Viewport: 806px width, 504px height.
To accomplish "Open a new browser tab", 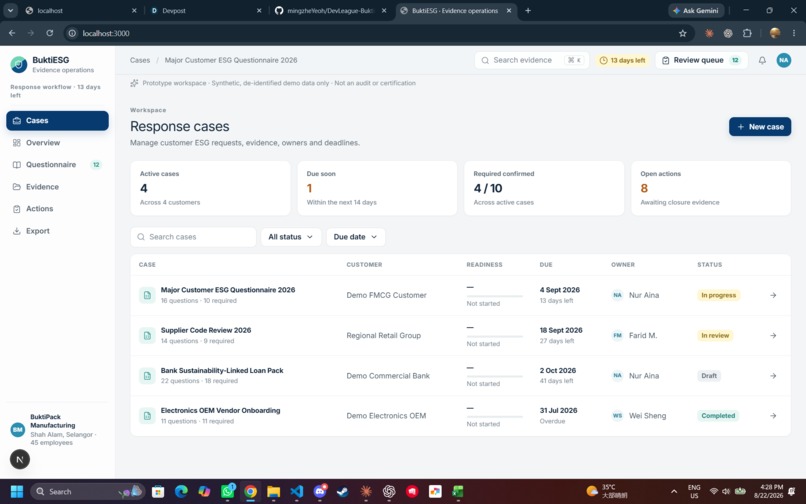I will (x=528, y=10).
